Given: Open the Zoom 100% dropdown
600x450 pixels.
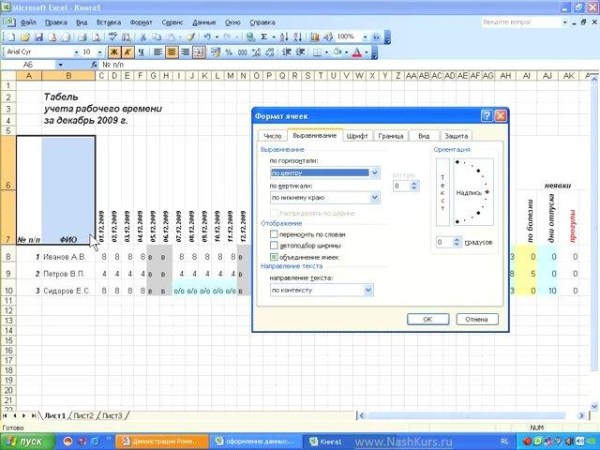Looking at the screenshot, I should [x=365, y=38].
